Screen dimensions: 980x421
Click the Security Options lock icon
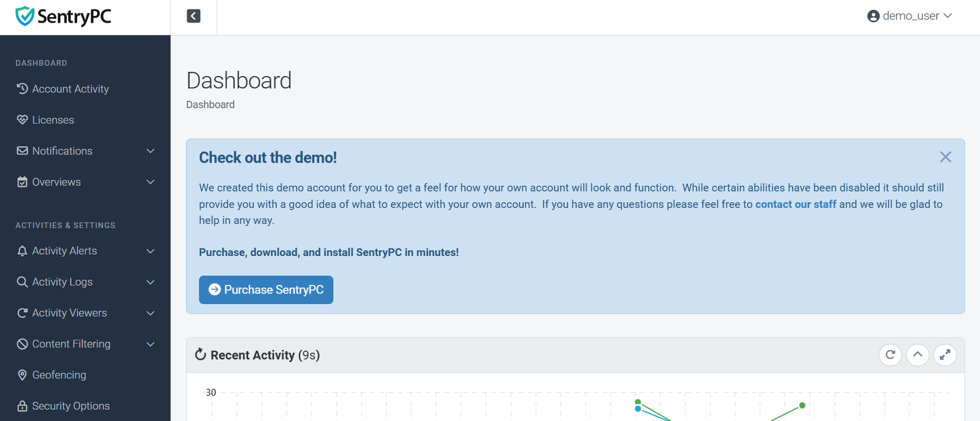[23, 406]
